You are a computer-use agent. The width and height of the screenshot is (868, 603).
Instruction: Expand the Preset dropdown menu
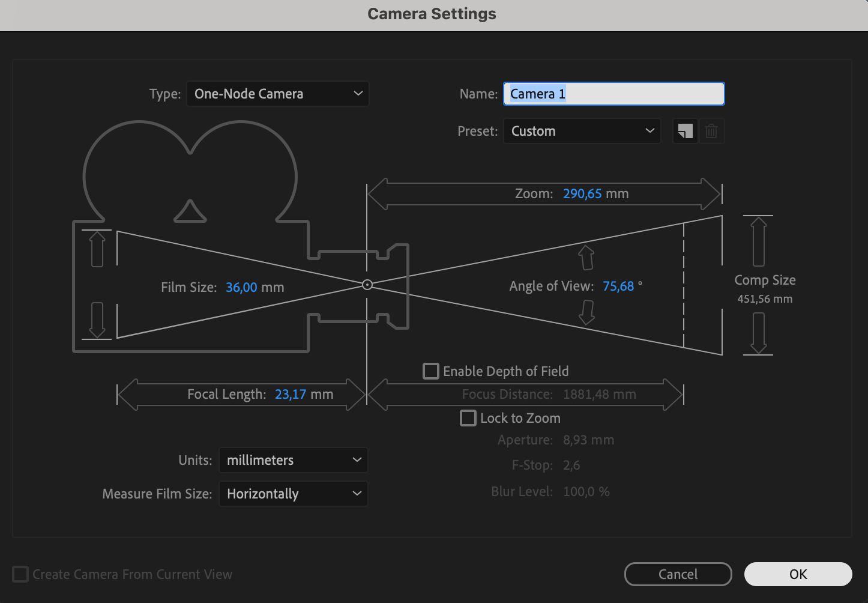582,131
